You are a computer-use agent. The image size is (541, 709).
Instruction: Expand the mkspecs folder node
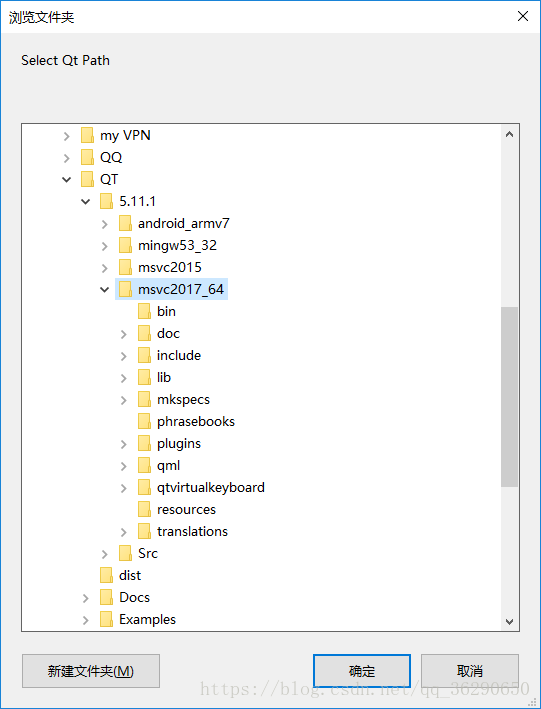pyautogui.click(x=124, y=400)
